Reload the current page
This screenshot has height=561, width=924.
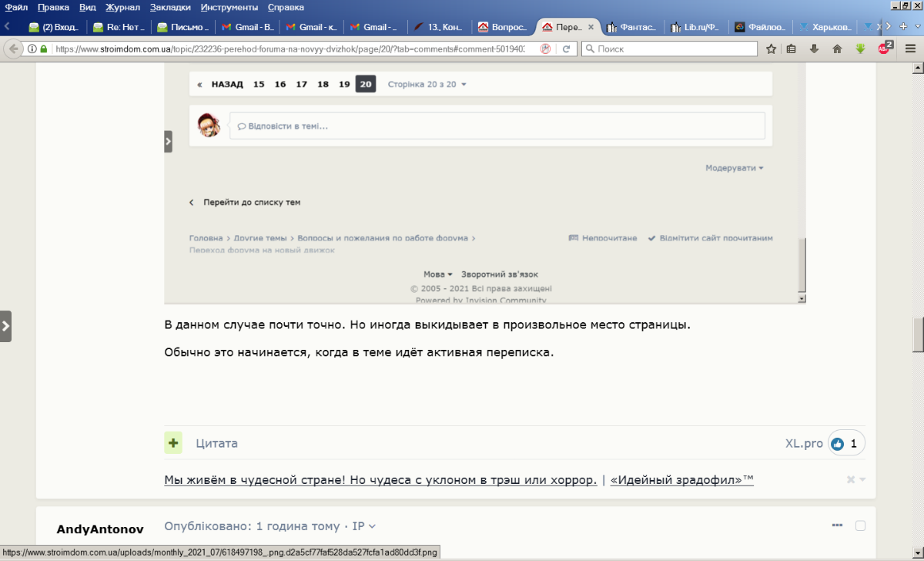tap(566, 49)
